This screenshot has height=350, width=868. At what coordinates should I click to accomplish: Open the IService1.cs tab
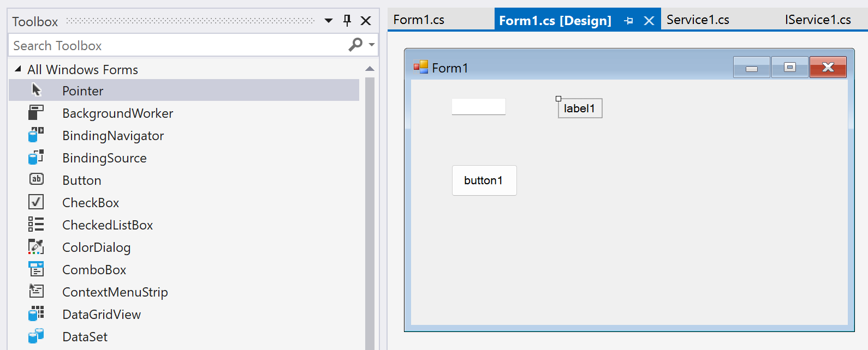point(818,20)
